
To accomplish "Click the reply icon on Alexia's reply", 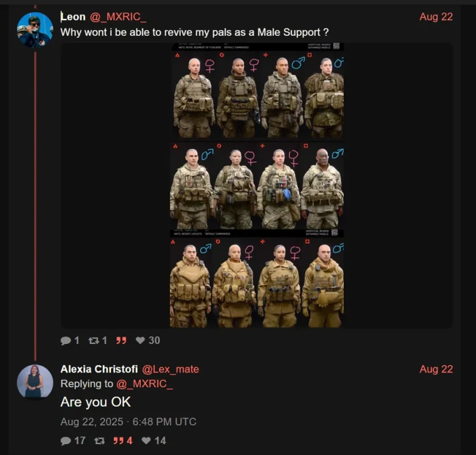I will pyautogui.click(x=66, y=440).
